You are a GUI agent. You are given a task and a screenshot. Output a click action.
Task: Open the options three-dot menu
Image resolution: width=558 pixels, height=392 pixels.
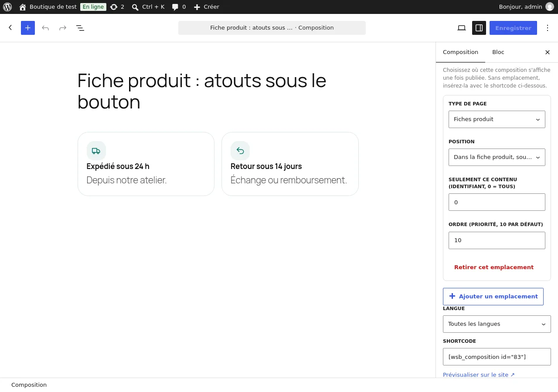(x=548, y=28)
